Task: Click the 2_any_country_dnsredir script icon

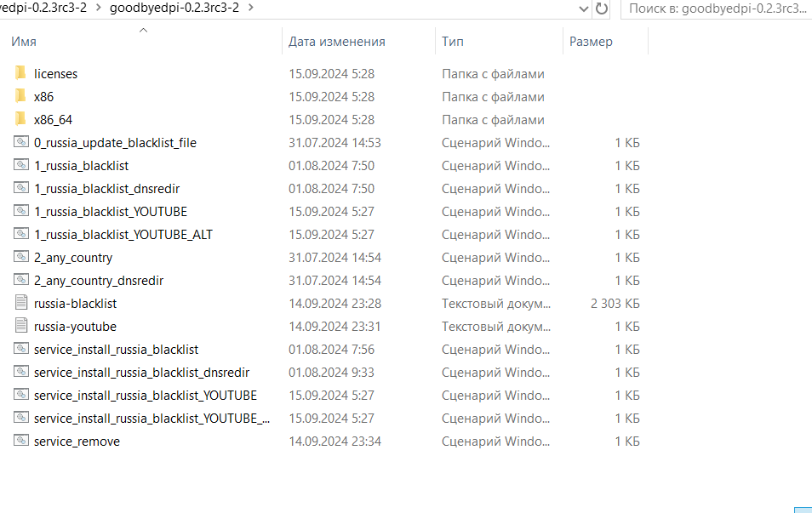Action: [x=21, y=280]
